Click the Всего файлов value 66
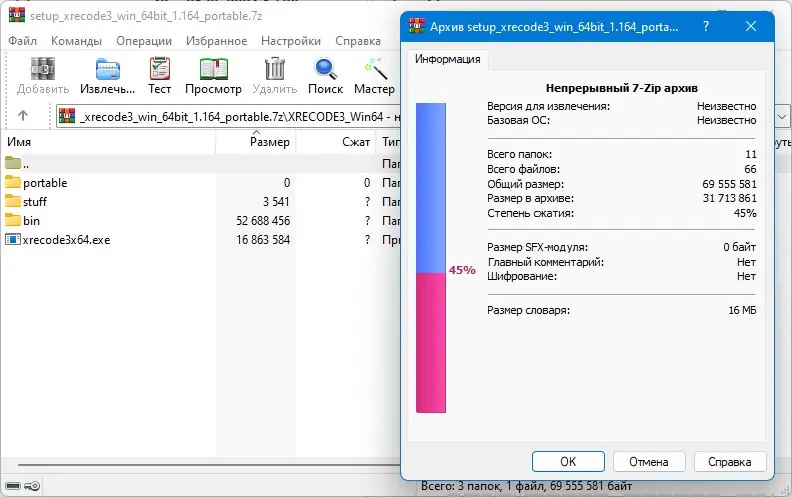 [x=751, y=169]
